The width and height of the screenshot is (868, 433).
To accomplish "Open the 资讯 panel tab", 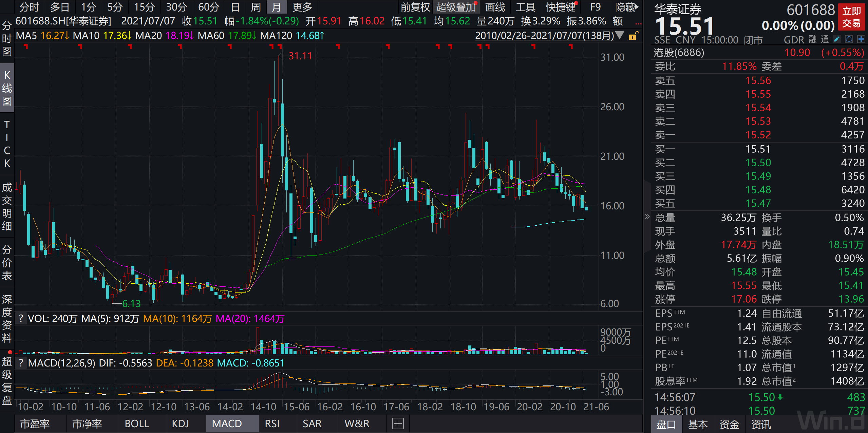I will pyautogui.click(x=761, y=425).
